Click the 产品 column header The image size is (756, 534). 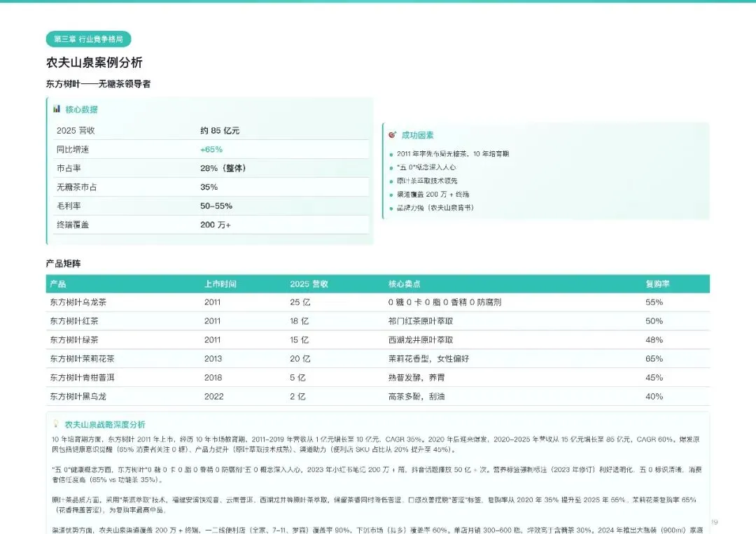click(x=58, y=284)
